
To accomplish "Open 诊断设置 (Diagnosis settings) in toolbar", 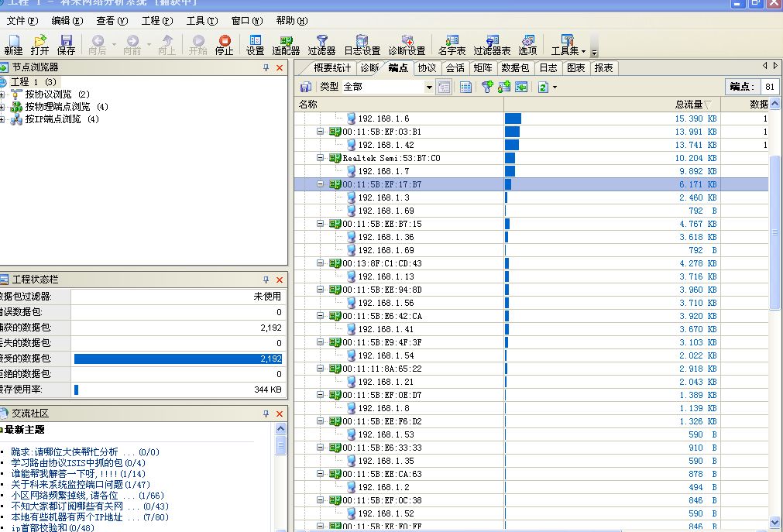I will (407, 44).
